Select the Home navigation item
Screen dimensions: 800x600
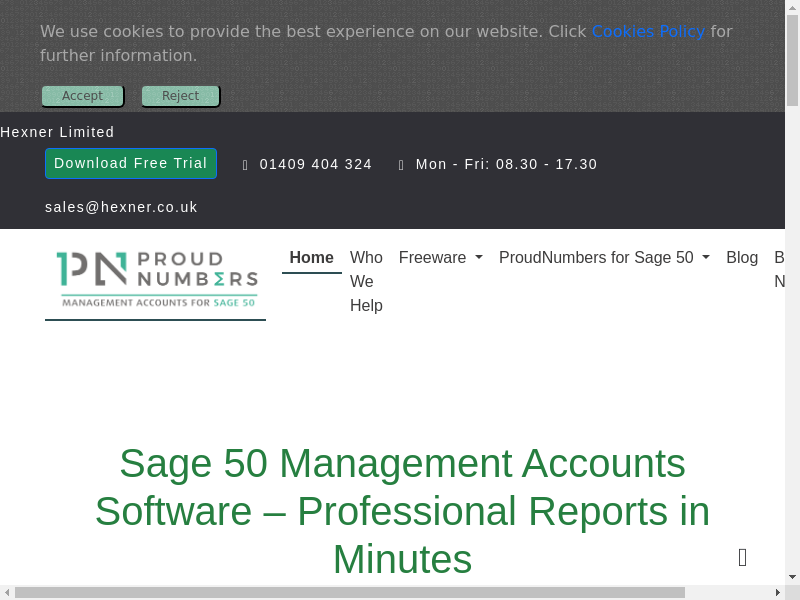(311, 258)
